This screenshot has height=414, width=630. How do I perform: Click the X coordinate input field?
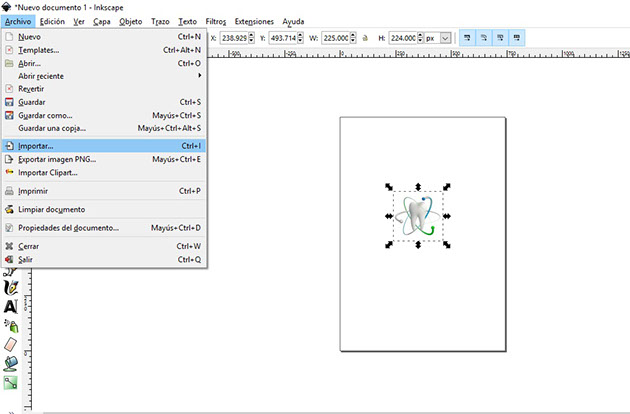234,38
